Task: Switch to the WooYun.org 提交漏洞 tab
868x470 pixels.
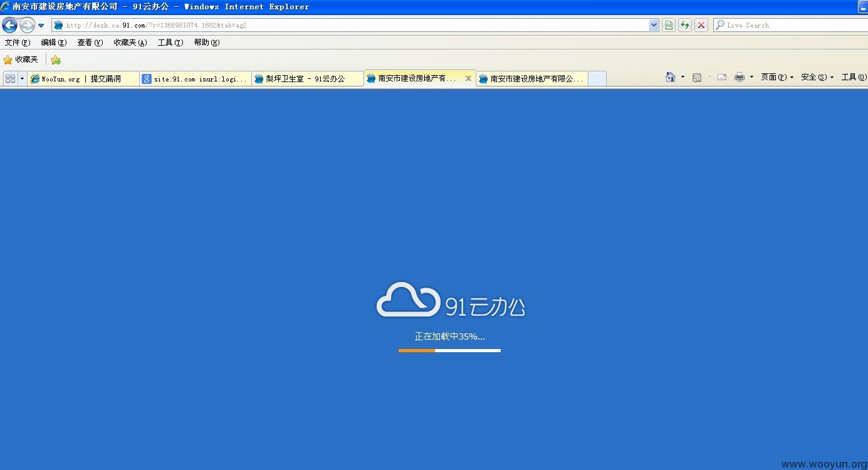Action: (x=83, y=79)
